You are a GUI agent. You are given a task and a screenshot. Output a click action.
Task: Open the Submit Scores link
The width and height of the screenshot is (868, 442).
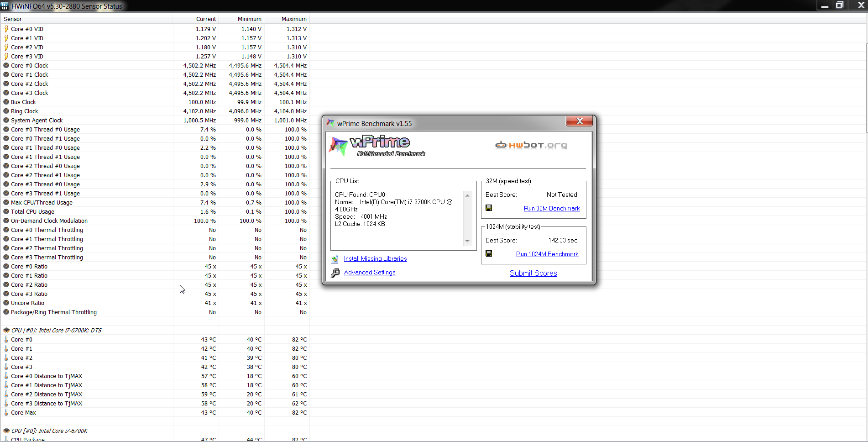click(533, 273)
